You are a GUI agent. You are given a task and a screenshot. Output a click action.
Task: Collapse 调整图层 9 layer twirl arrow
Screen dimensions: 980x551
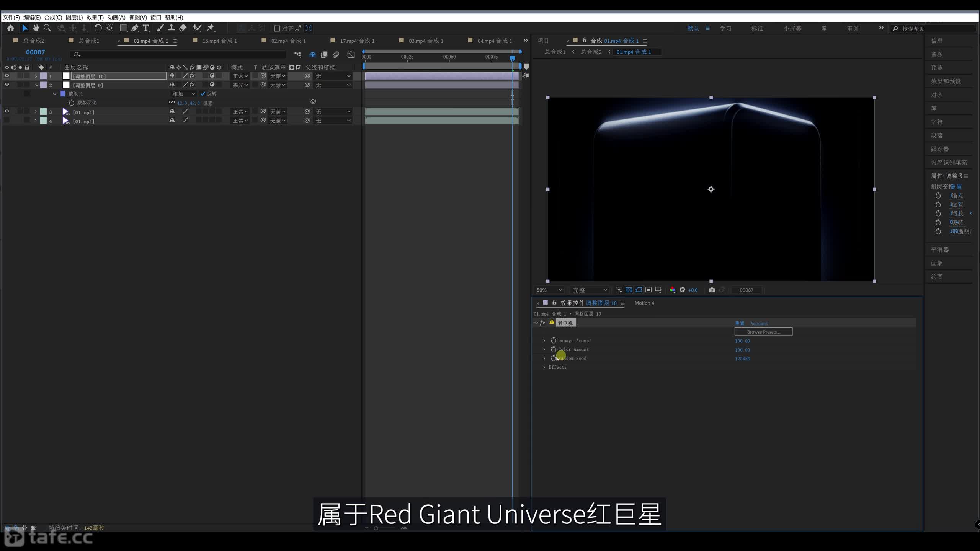pos(36,85)
